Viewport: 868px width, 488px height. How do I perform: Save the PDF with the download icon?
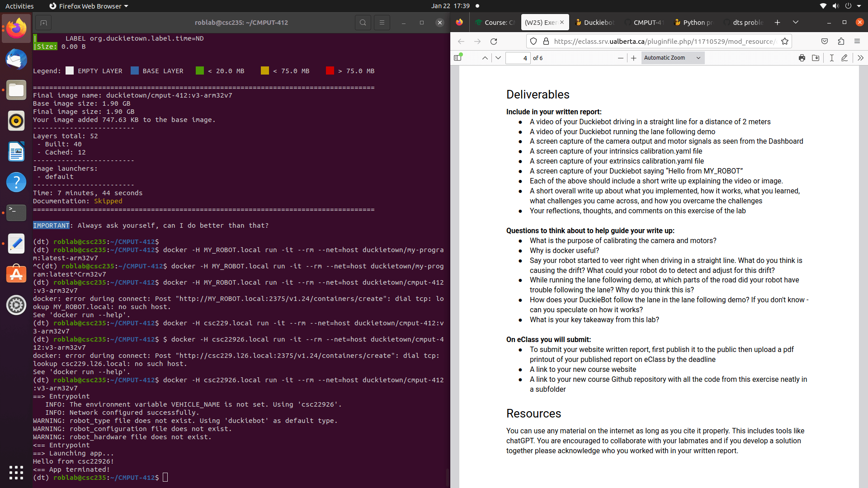(x=816, y=58)
